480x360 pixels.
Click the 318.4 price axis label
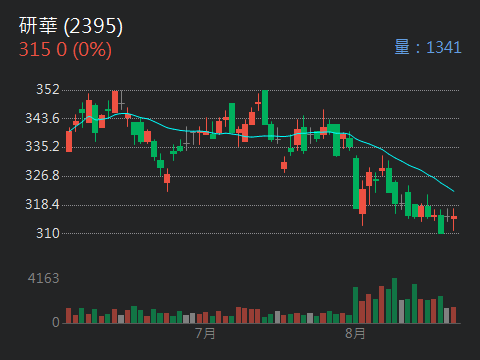42,204
